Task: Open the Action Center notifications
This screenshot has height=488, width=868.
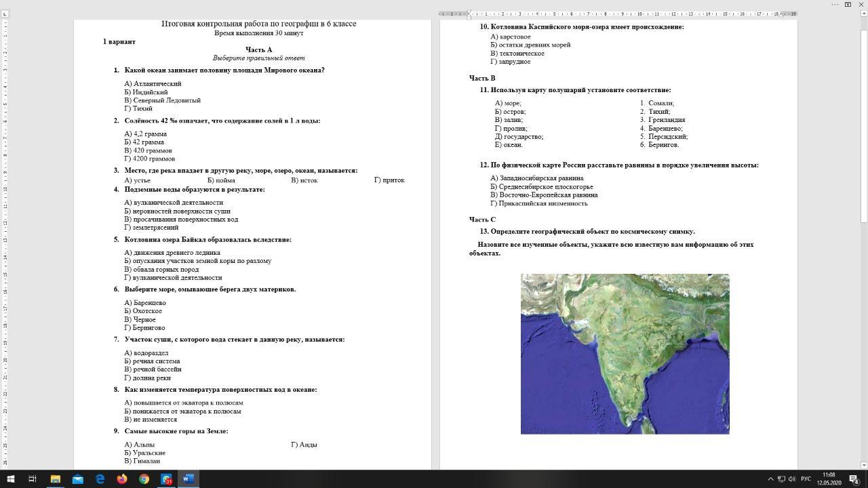Action: click(x=854, y=479)
